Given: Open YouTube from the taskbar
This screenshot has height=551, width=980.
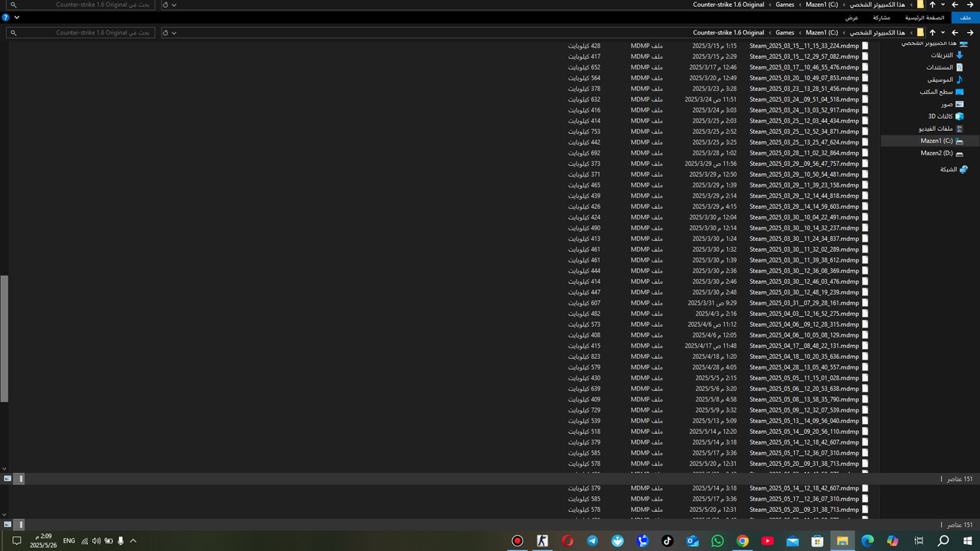Looking at the screenshot, I should 767,540.
